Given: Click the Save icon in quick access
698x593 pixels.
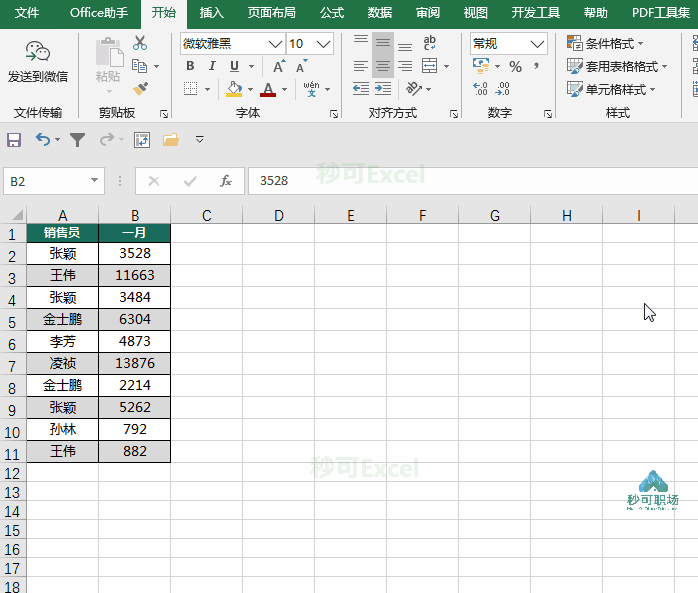Looking at the screenshot, I should point(14,140).
